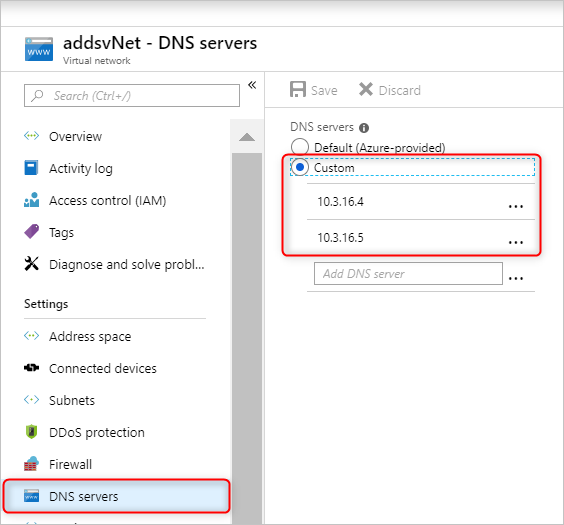Select the Custom DNS radio button
Viewport: 564px width, 525px height.
[x=300, y=167]
